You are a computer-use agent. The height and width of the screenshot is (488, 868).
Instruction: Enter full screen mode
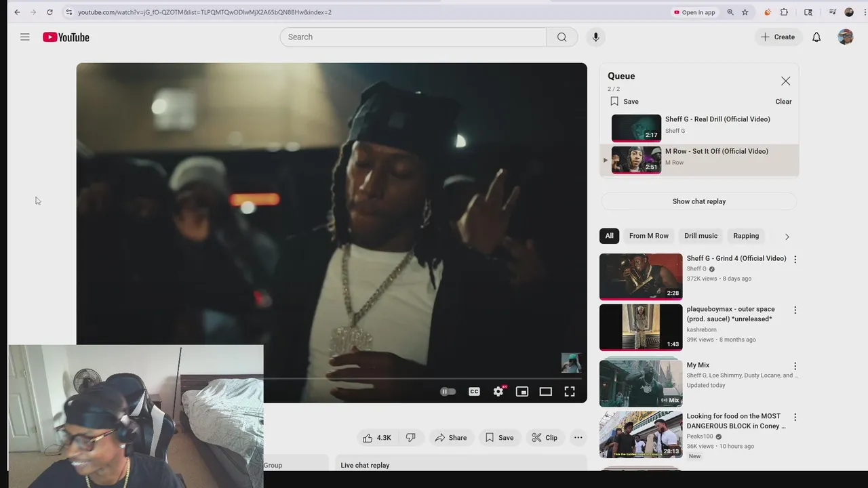[x=570, y=392]
